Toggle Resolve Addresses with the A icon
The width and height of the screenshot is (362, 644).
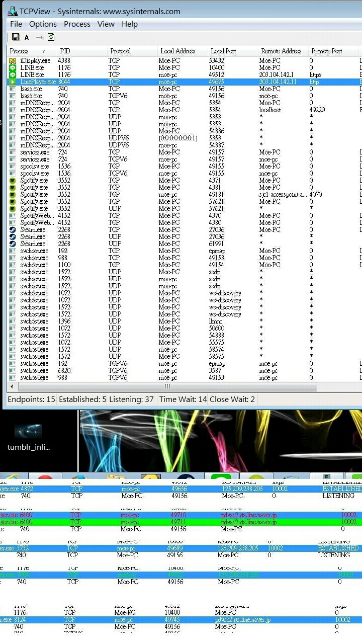[27, 37]
